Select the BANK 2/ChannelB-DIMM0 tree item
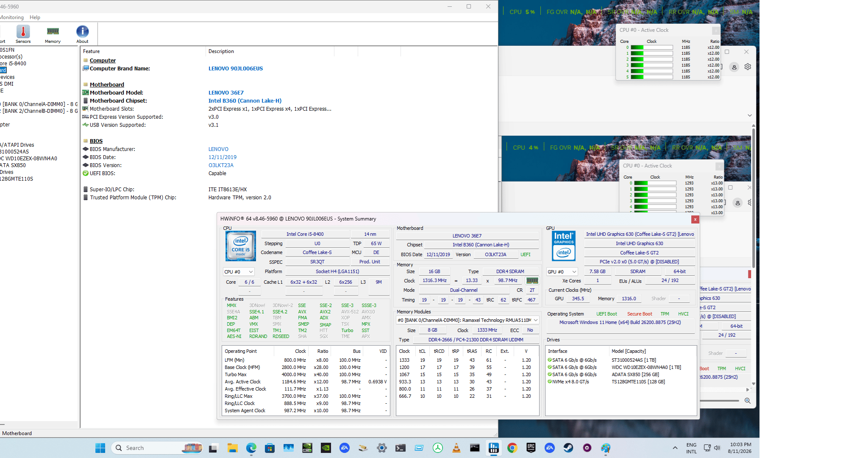The image size is (868, 458). (x=39, y=111)
